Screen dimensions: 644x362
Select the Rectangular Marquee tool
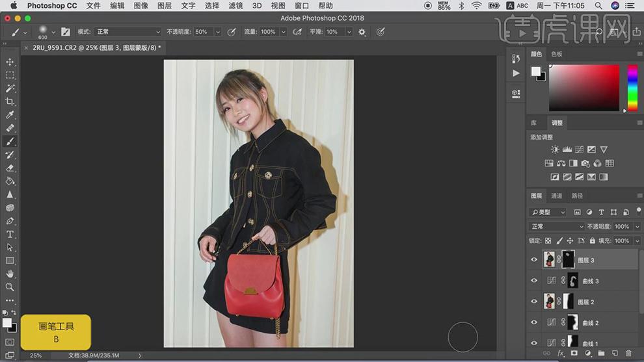[x=10, y=75]
